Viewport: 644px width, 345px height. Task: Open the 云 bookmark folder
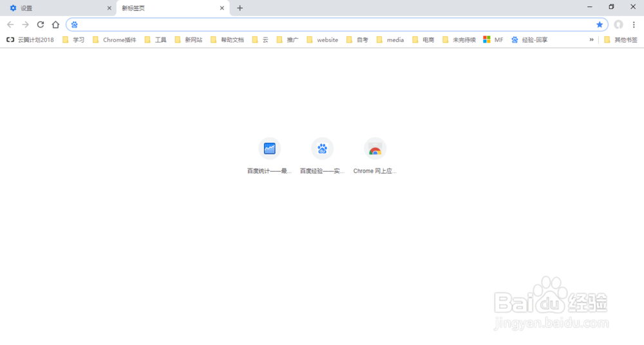tap(260, 40)
